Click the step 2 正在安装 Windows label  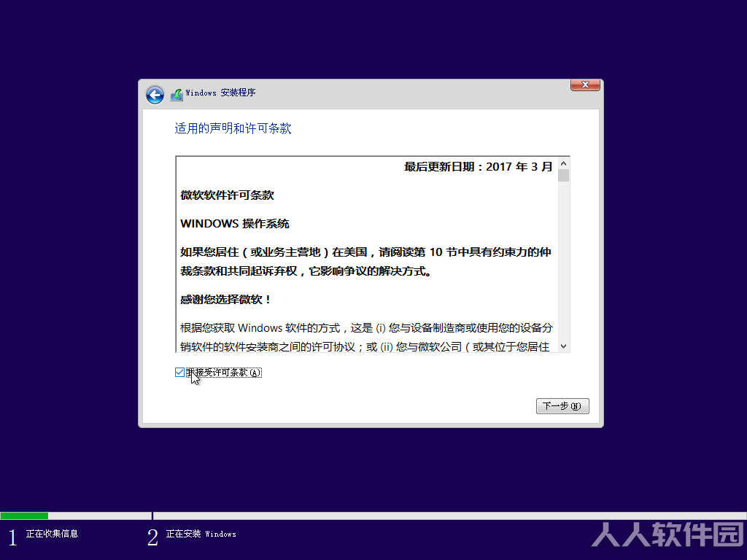(x=201, y=534)
